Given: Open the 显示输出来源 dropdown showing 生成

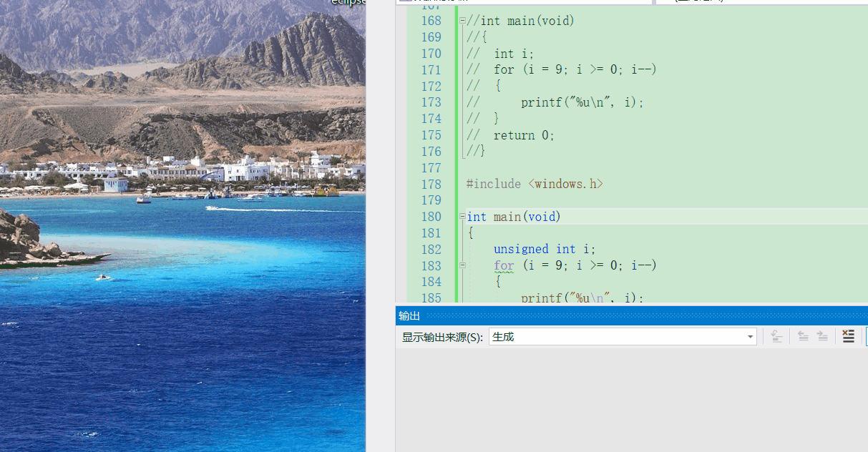Looking at the screenshot, I should [623, 337].
